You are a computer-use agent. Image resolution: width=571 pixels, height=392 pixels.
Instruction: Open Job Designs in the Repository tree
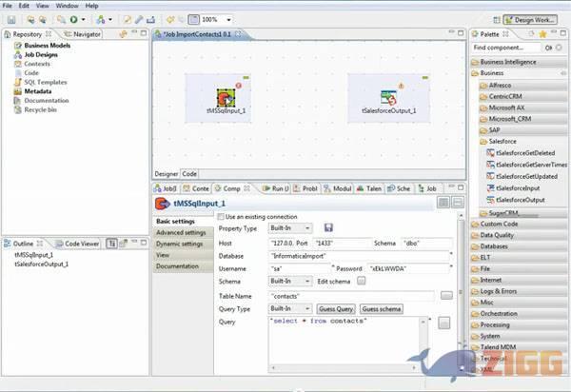tap(41, 54)
